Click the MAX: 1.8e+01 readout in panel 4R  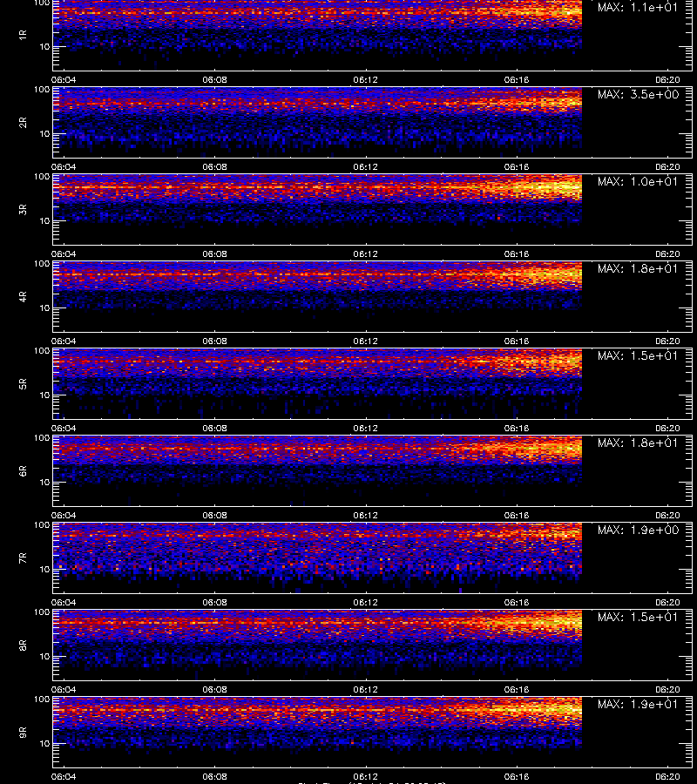pyautogui.click(x=638, y=268)
